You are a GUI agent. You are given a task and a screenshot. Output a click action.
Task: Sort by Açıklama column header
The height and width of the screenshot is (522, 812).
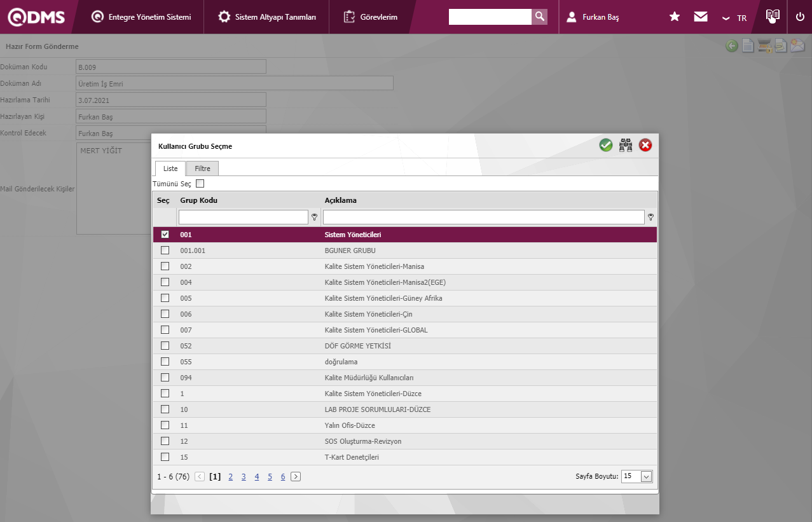[x=341, y=200]
